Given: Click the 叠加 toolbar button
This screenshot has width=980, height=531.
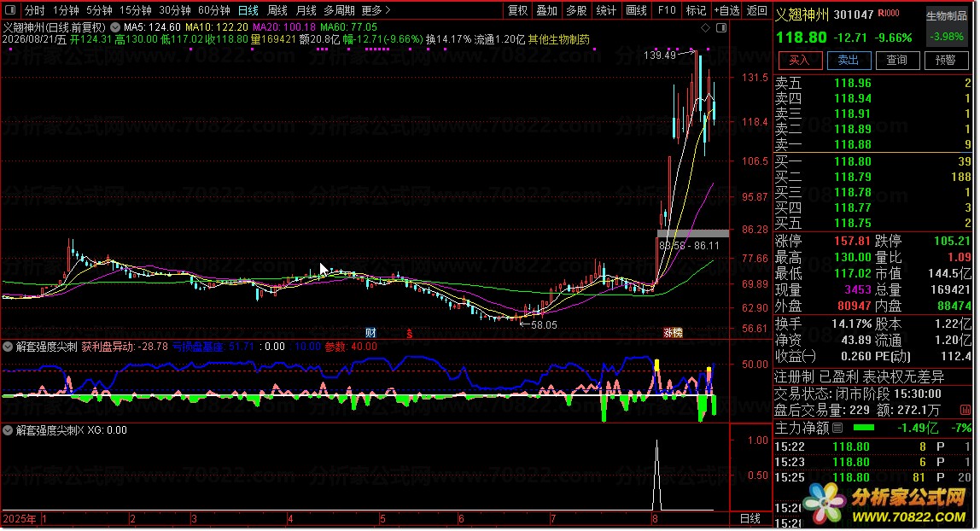Looking at the screenshot, I should pyautogui.click(x=547, y=10).
